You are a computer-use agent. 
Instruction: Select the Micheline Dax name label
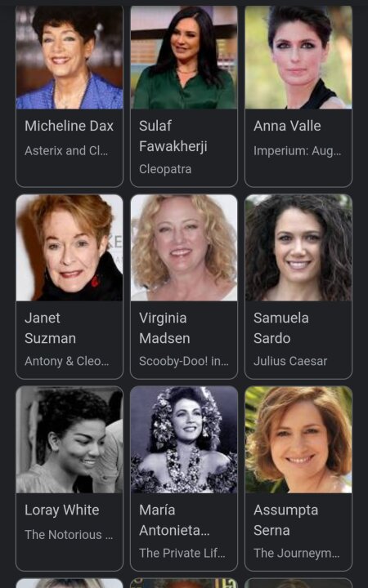click(69, 126)
